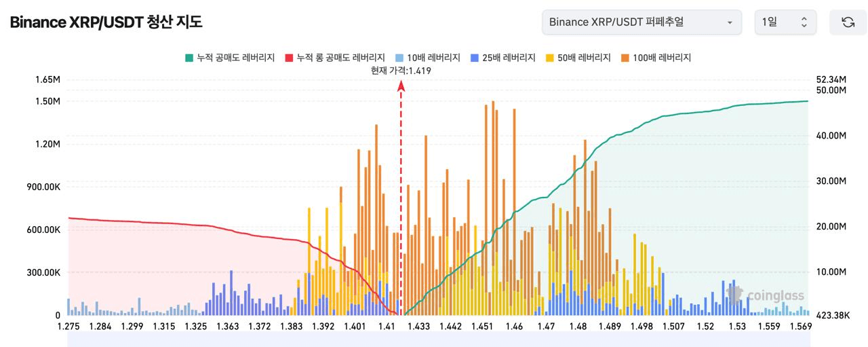Screen dimensions: 868x347
Task: Click the 1.46 price axis label
Action: [514, 327]
